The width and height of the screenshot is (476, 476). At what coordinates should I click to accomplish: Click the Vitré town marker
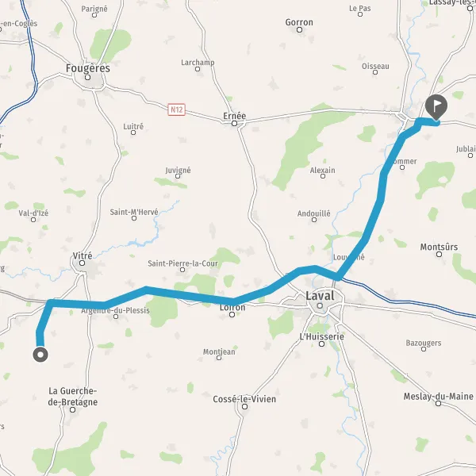[x=82, y=263]
